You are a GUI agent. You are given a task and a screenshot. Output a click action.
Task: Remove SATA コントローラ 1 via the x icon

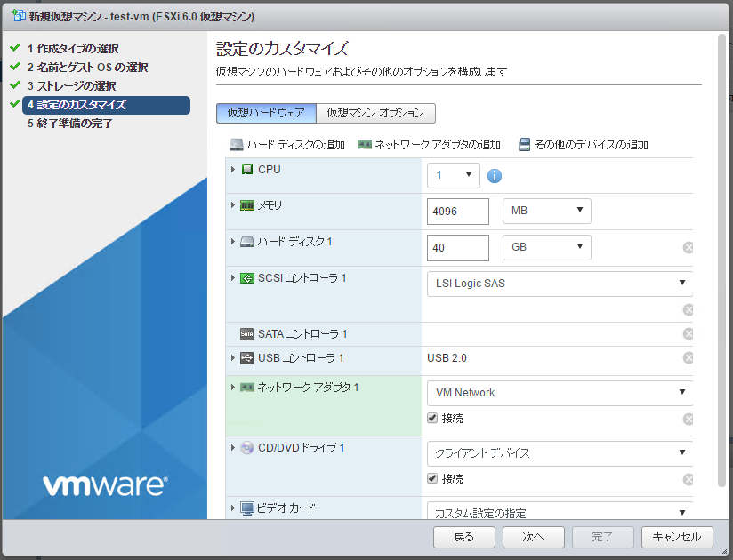(688, 332)
